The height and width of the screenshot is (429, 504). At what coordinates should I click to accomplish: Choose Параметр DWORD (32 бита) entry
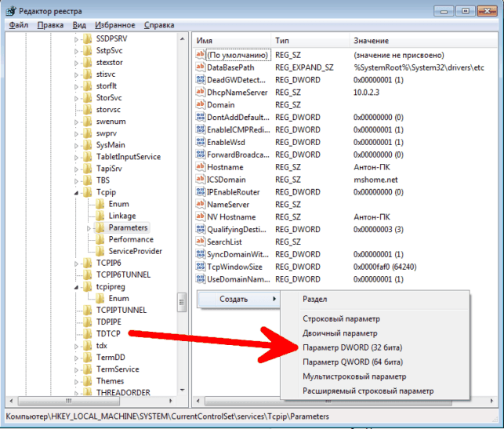point(352,347)
